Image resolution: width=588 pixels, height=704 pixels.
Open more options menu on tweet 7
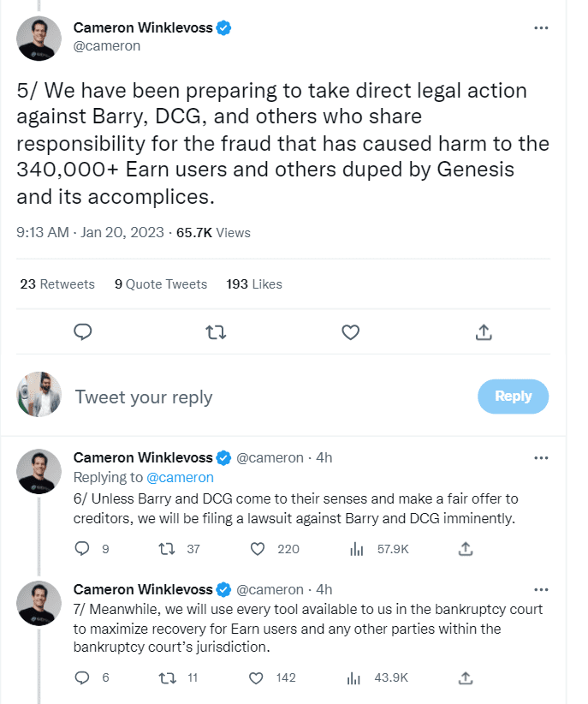pos(541,589)
